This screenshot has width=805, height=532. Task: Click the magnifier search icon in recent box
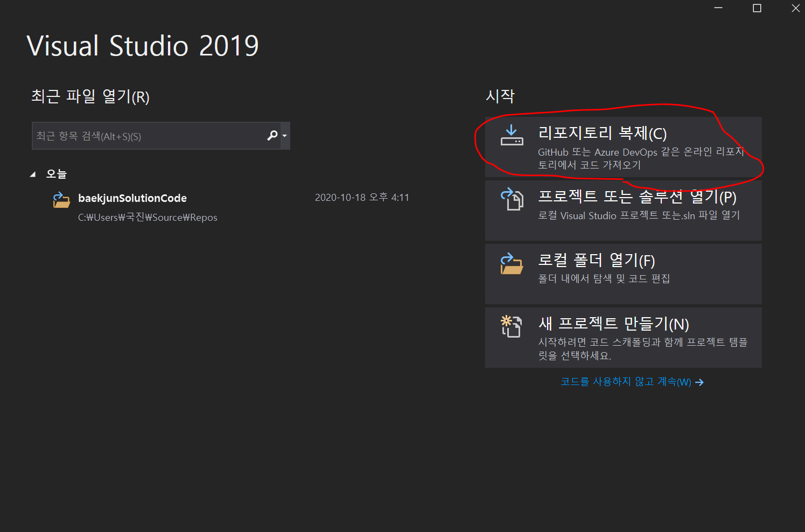point(272,136)
